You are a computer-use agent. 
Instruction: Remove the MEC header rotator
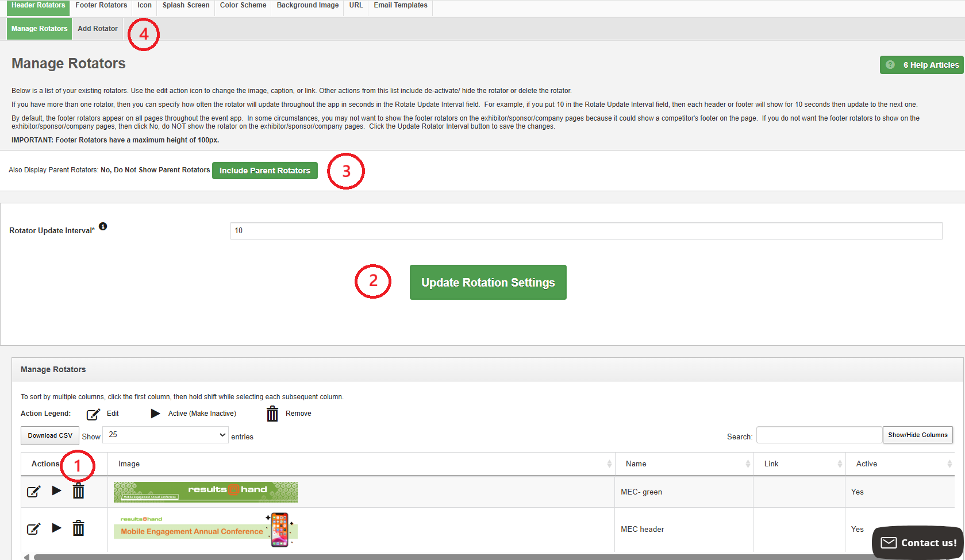coord(78,528)
